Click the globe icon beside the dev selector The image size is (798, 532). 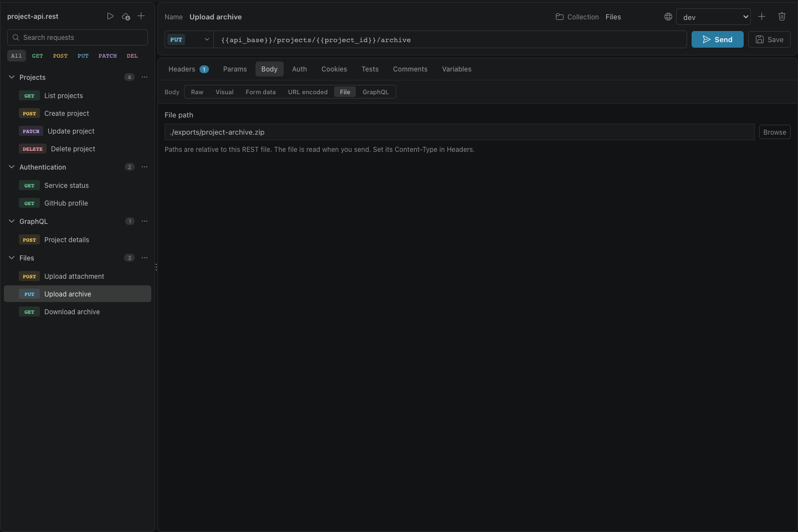(x=668, y=17)
